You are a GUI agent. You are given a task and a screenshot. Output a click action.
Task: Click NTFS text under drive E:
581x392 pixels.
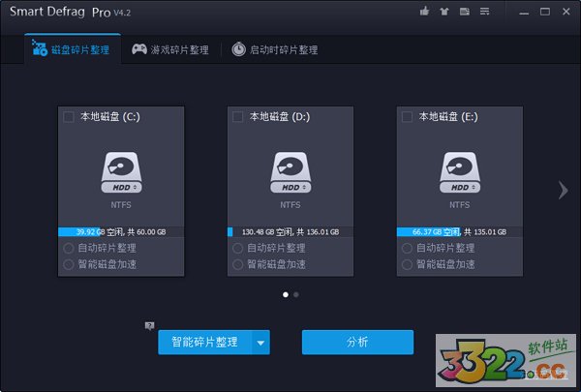tap(460, 205)
